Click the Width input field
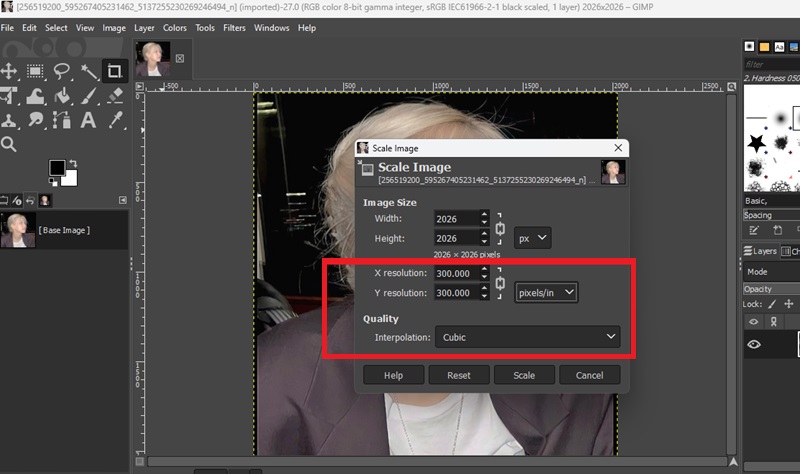Image resolution: width=800 pixels, height=474 pixels. [456, 219]
